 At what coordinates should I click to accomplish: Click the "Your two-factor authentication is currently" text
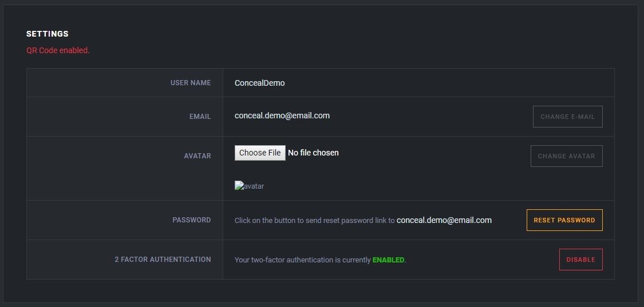(x=302, y=260)
